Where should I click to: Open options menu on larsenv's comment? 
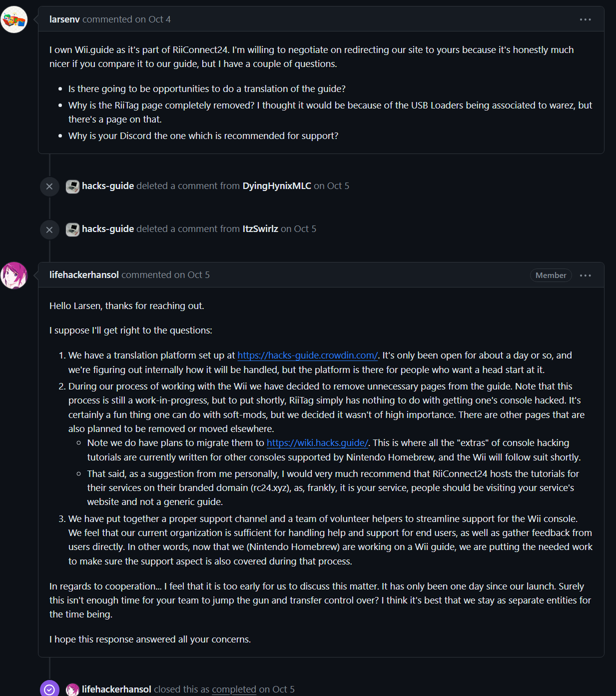[585, 19]
